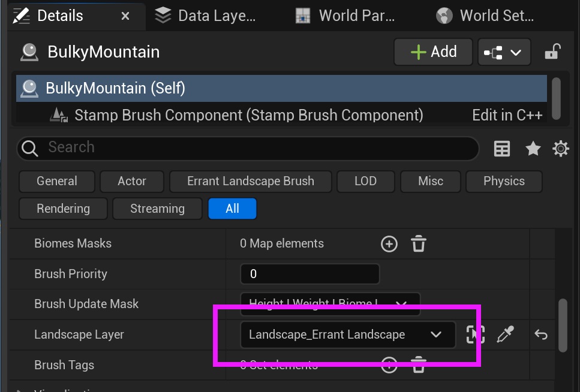The height and width of the screenshot is (392, 580).
Task: Reset Landscape Layer to default value
Action: pos(540,335)
